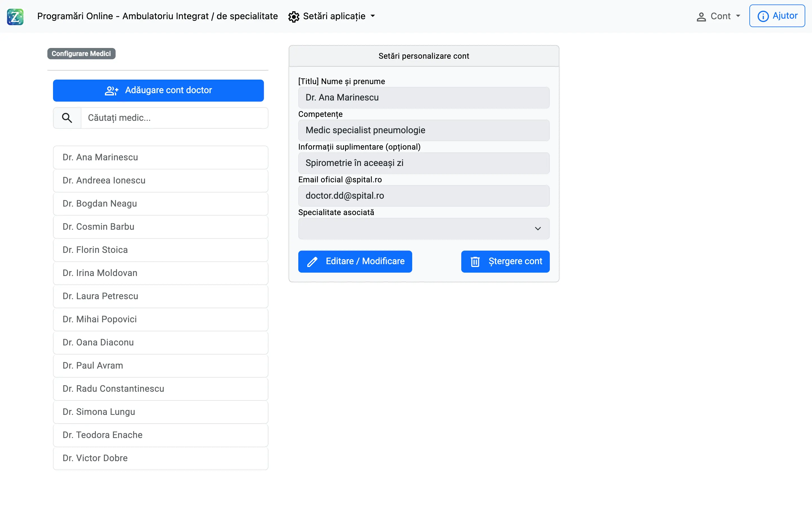Click the Ștergere cont button
Image resolution: width=812 pixels, height=508 pixels.
(505, 261)
